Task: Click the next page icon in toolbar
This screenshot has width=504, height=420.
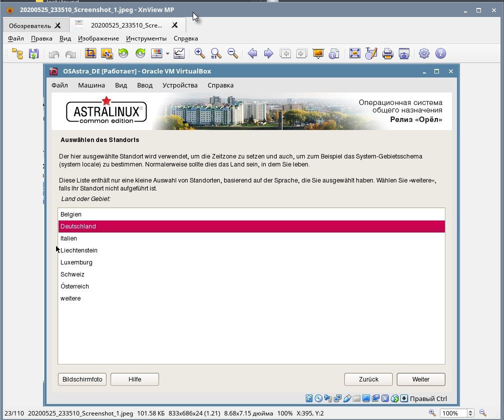Action: [x=301, y=53]
